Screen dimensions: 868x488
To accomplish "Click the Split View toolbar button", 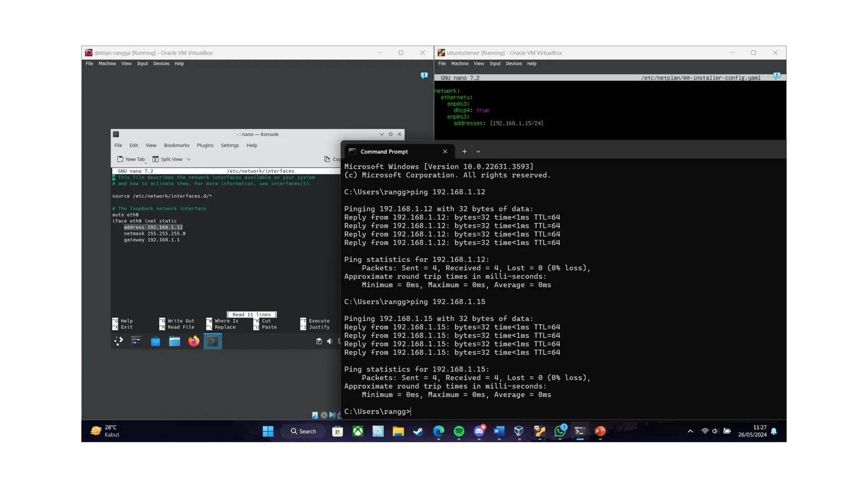I will coord(168,159).
